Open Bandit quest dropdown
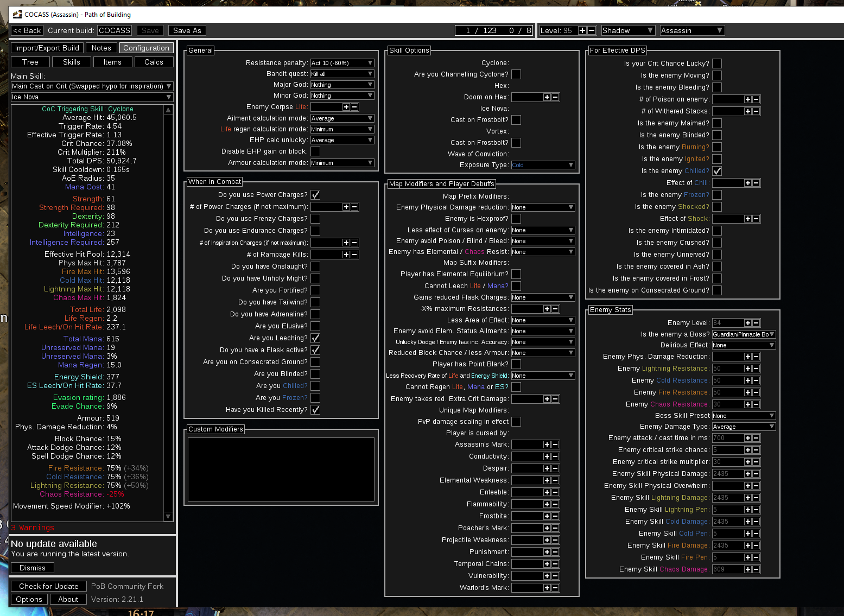 pyautogui.click(x=342, y=74)
